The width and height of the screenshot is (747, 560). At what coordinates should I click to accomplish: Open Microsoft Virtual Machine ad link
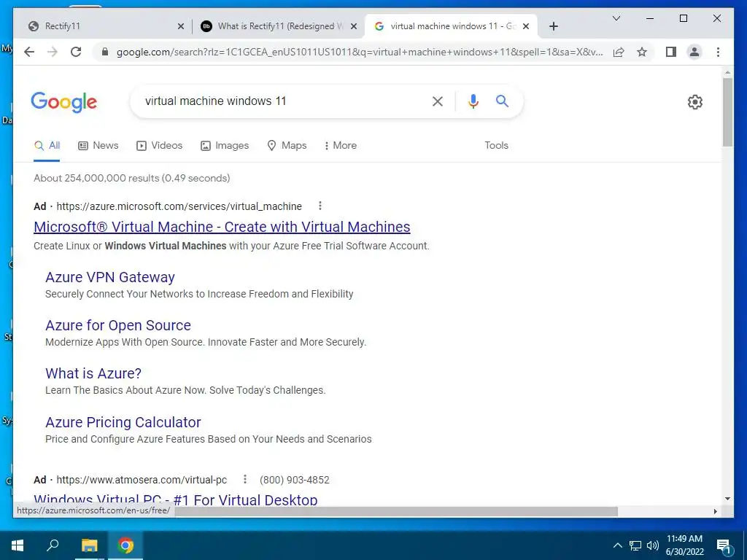(x=222, y=227)
